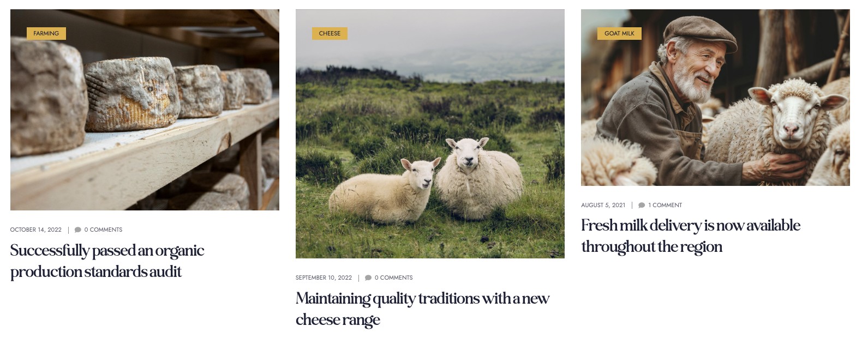Image resolution: width=868 pixels, height=344 pixels.
Task: Open the aged cheese wheels on shelf image
Action: [145, 110]
